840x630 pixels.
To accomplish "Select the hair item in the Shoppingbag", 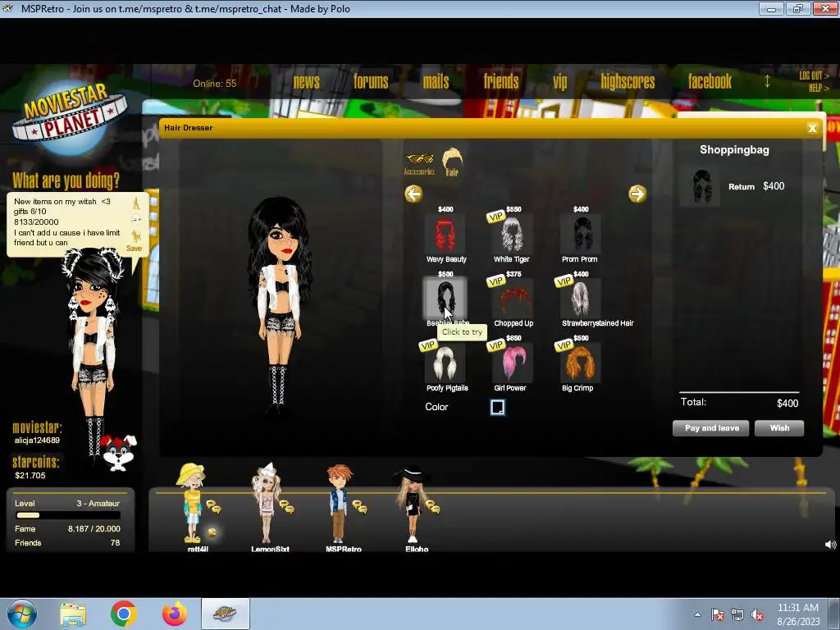I will click(701, 186).
